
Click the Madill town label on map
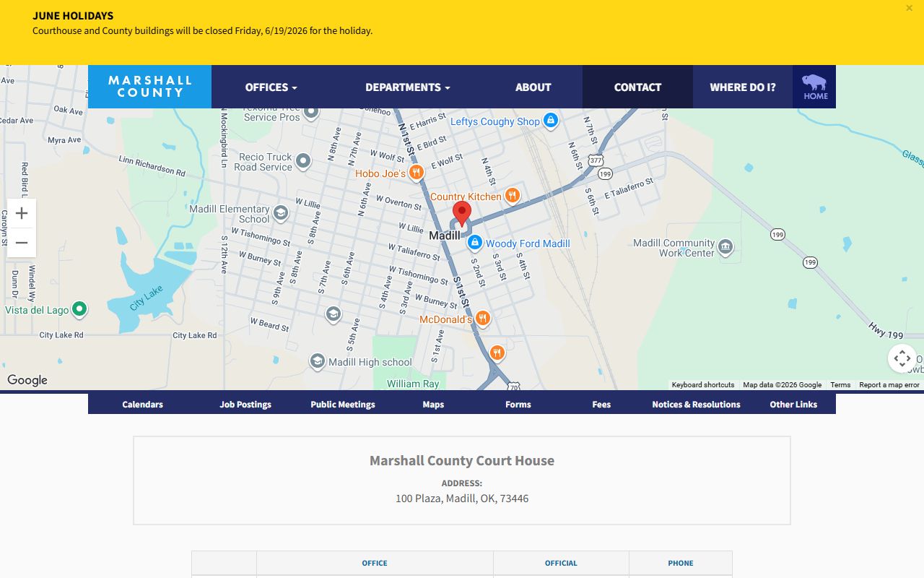point(444,236)
